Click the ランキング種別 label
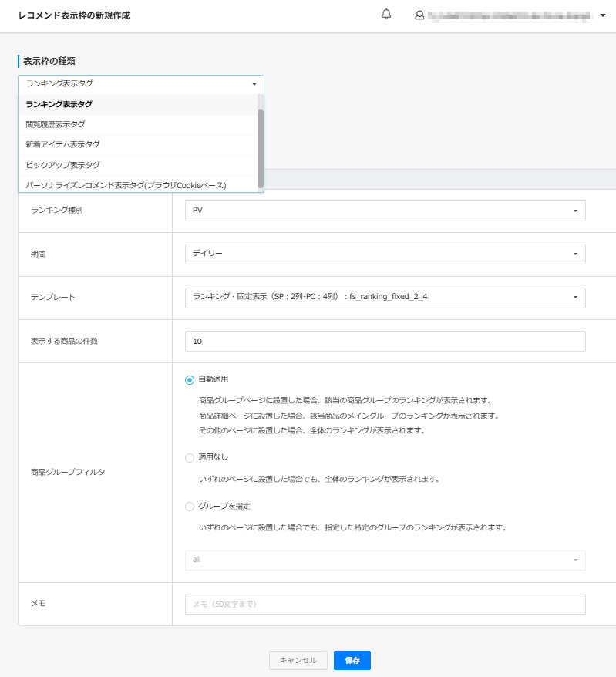 pos(56,211)
